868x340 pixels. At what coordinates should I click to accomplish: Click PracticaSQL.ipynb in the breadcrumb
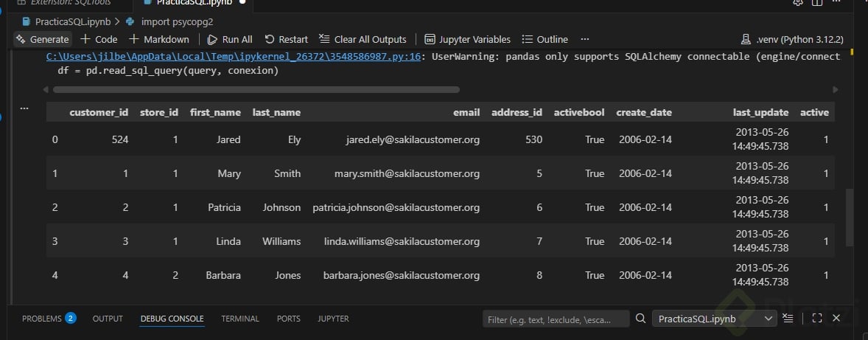click(x=66, y=22)
